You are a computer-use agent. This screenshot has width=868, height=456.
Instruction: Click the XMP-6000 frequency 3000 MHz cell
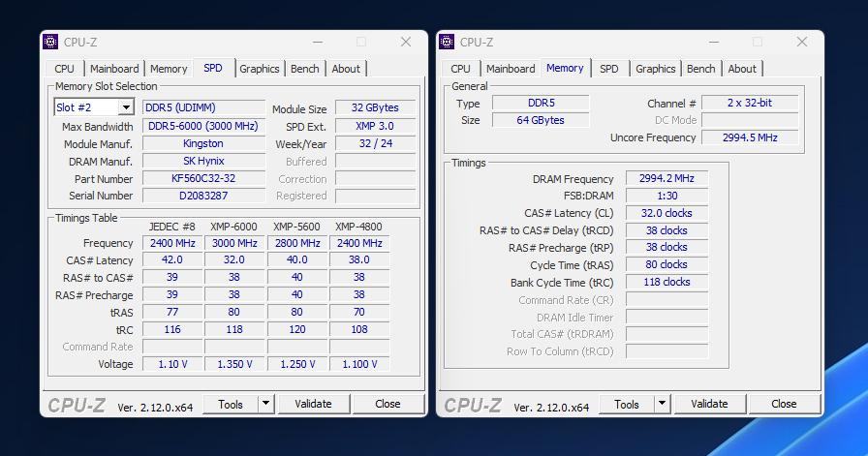[234, 243]
